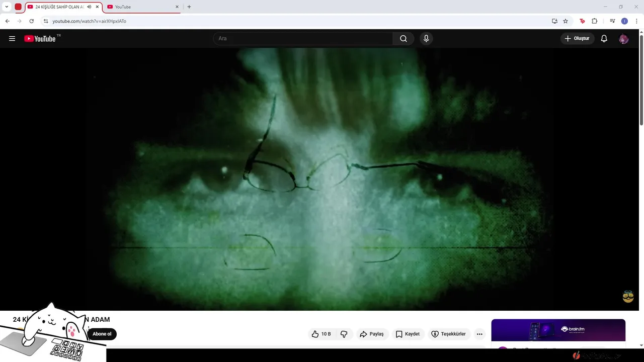This screenshot has height=362, width=644.
Task: Open media controls music-note icon
Action: 612,21
